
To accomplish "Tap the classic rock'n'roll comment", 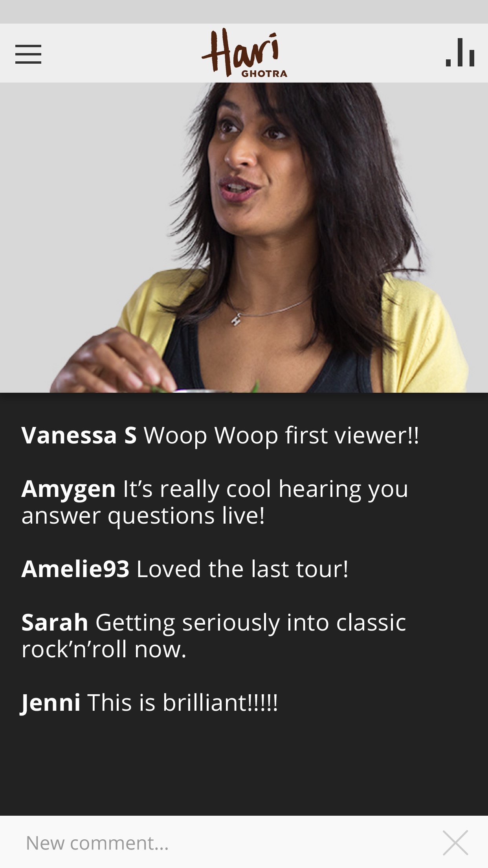I will click(214, 636).
